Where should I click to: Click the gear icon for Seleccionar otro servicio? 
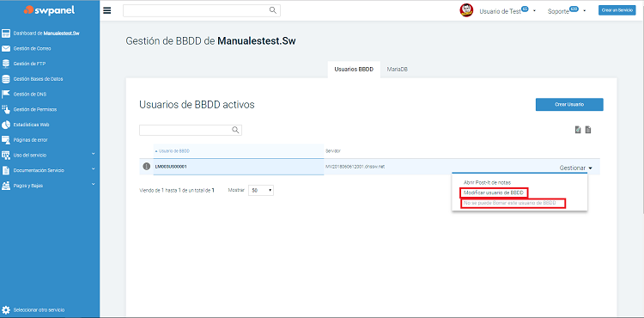tap(6, 310)
